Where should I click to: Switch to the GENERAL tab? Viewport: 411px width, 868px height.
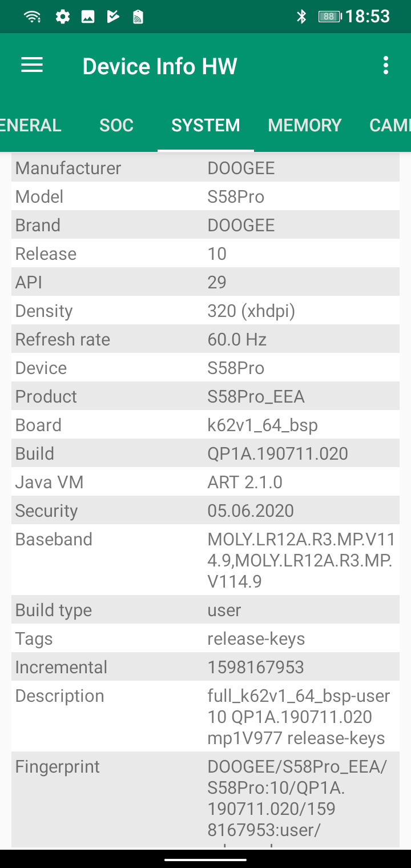coord(31,125)
